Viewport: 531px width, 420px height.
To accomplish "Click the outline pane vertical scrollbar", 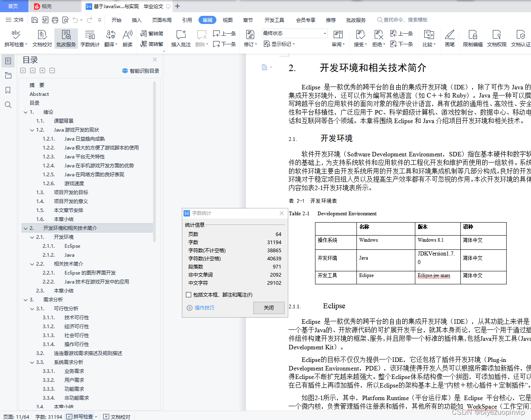I will pyautogui.click(x=154, y=162).
